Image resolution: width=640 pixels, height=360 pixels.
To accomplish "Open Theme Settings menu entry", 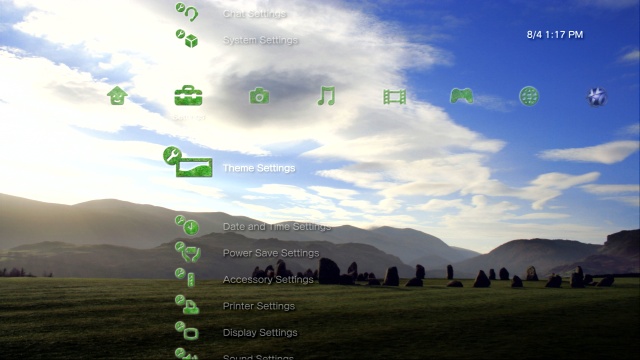I will tap(259, 168).
